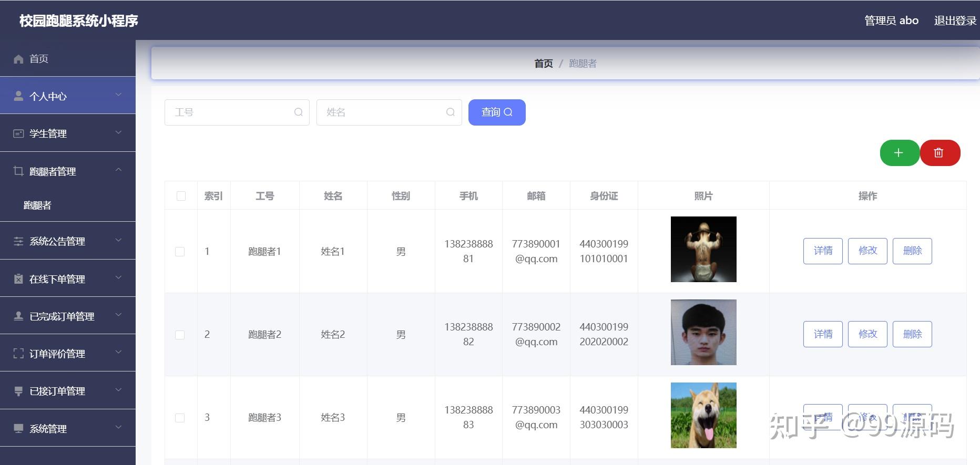Image resolution: width=980 pixels, height=465 pixels.
Task: Click the 学生管理 card icon
Action: tap(18, 133)
